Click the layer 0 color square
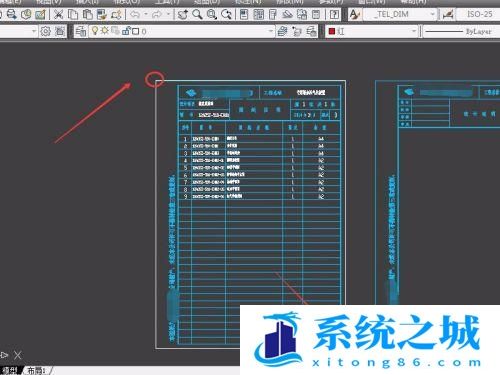500x375 pixels. [x=135, y=31]
